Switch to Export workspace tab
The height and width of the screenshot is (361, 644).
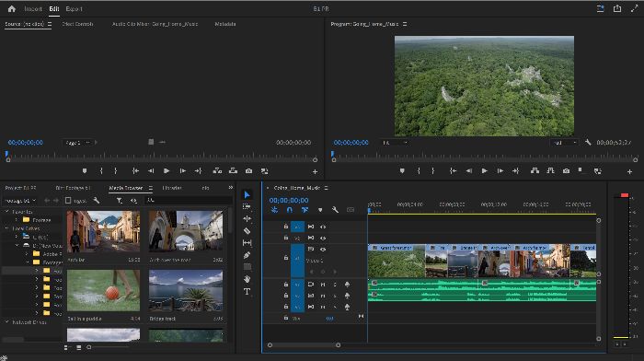tap(74, 8)
